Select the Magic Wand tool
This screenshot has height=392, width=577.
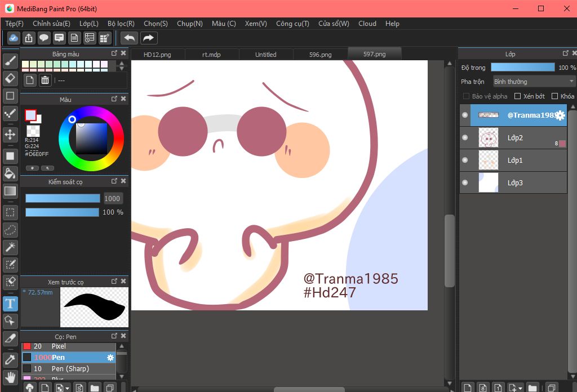(x=10, y=247)
